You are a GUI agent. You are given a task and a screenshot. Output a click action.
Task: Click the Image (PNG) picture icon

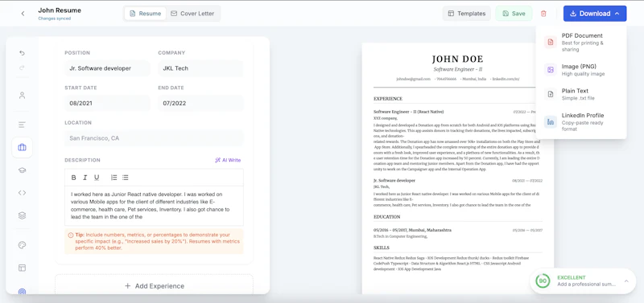pos(551,70)
